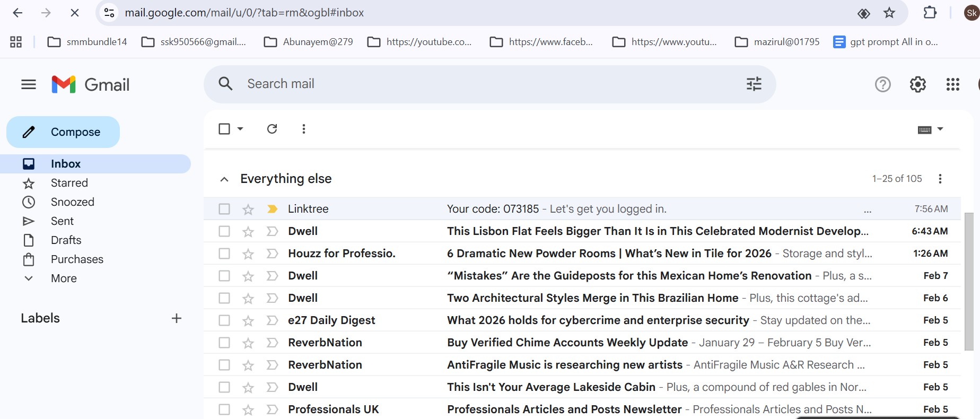Check the e27 Daily Digest email
The width and height of the screenshot is (980, 419).
tap(224, 320)
